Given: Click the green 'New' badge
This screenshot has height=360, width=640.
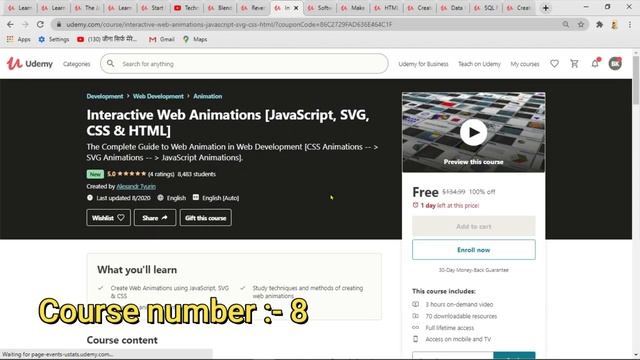Looking at the screenshot, I should 95,174.
